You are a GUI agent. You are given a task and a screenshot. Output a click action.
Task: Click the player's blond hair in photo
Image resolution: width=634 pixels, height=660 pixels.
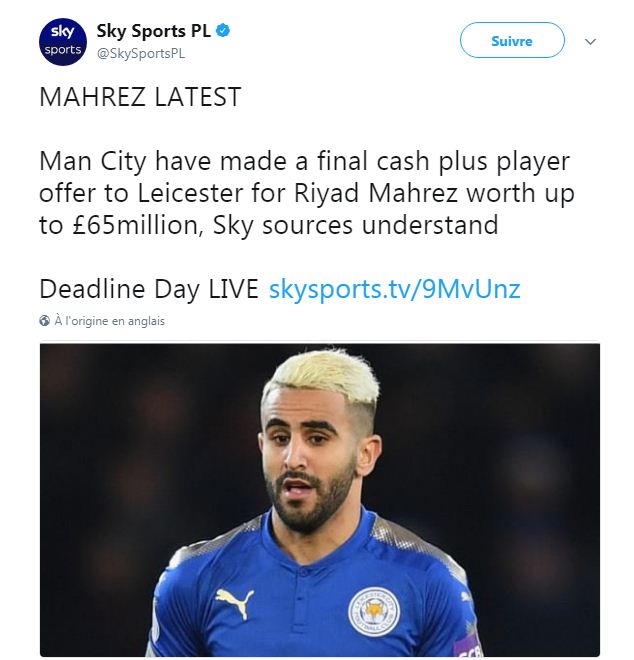pyautogui.click(x=324, y=373)
